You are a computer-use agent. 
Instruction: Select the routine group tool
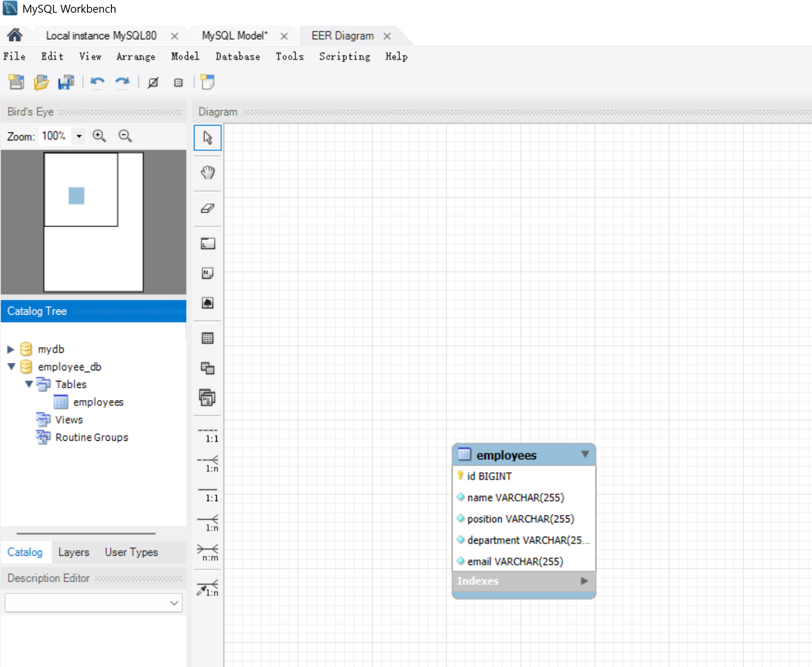[x=207, y=397]
